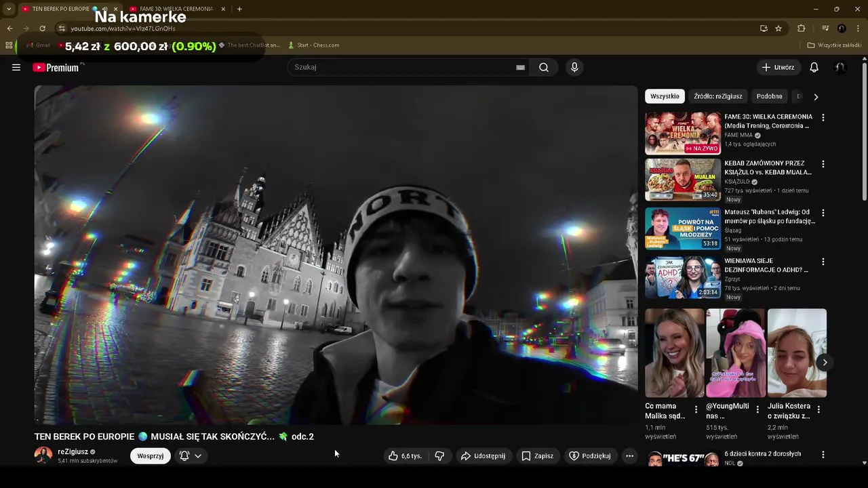Open the HE'S 67 video thumbnail
This screenshot has height=488, width=868.
click(x=683, y=459)
